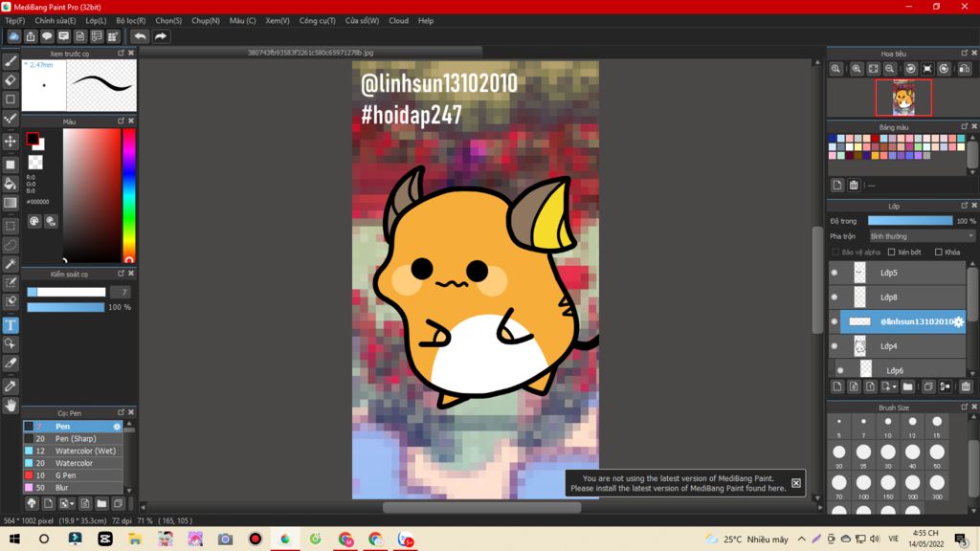Viewport: 980px width, 551px height.
Task: Select the Gradient tool
Action: (x=11, y=203)
